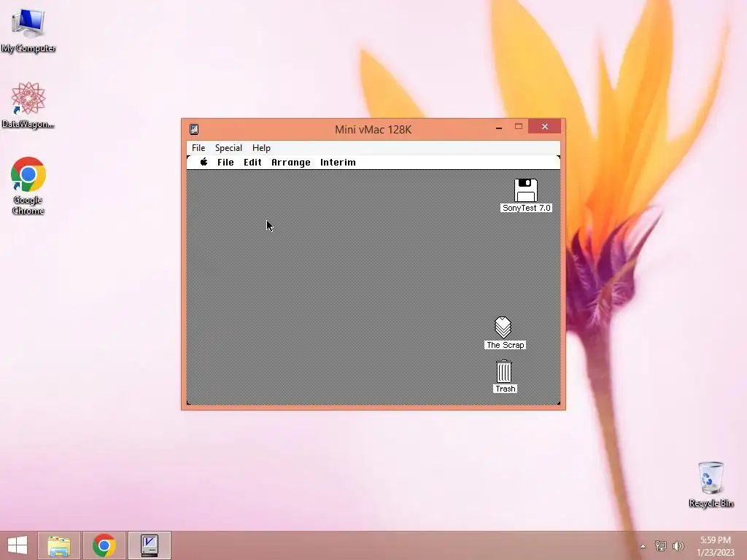
Task: Open the Help menu in Mini vMac
Action: pos(262,147)
